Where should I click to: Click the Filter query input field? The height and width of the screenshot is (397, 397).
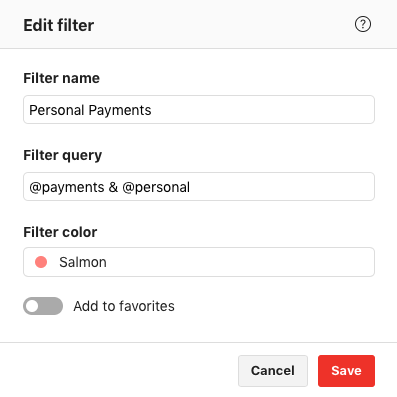[x=199, y=187]
